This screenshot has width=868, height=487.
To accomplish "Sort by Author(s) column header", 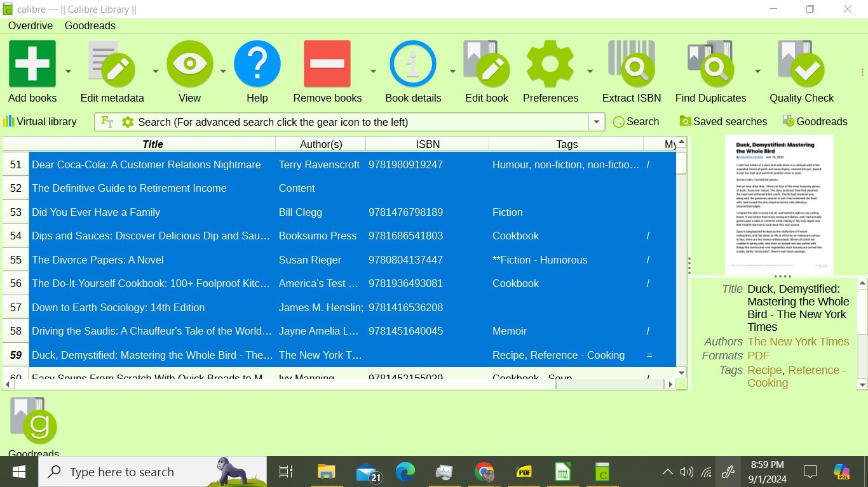I will point(321,144).
